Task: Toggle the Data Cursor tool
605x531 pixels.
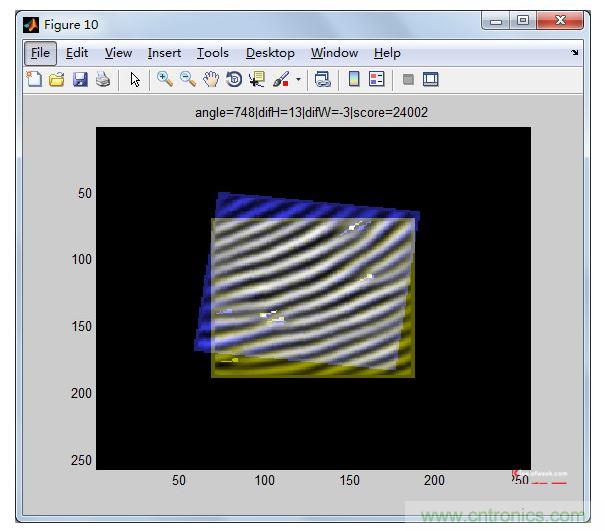Action: [x=256, y=80]
